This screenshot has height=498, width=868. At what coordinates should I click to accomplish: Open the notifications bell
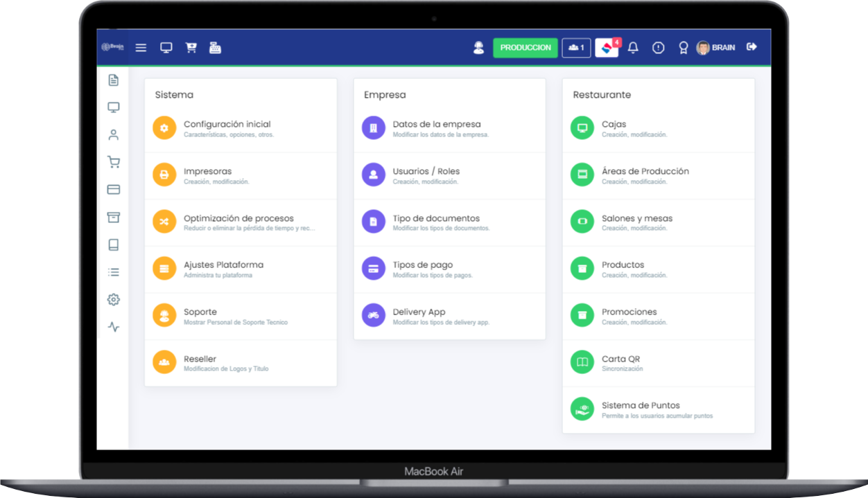(633, 48)
